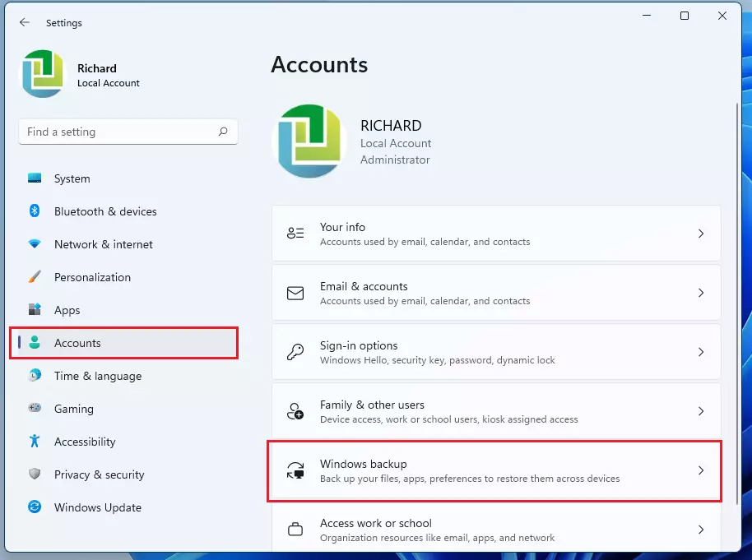Click the Accounts page heading
The image size is (752, 560).
click(319, 65)
